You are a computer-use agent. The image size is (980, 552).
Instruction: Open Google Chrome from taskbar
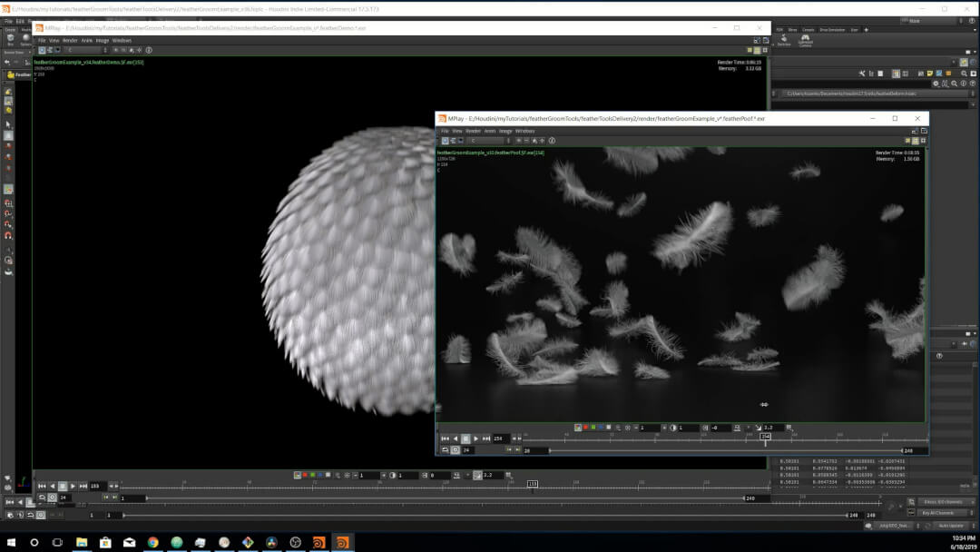pyautogui.click(x=152, y=542)
